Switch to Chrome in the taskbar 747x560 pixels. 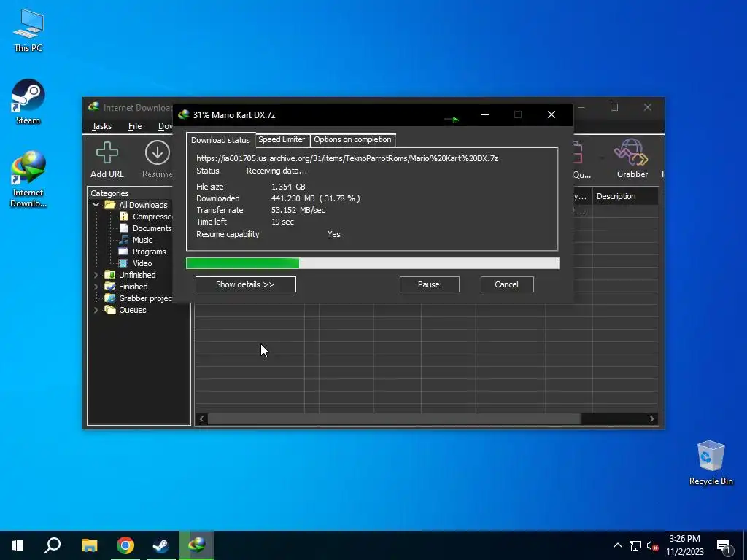coord(125,545)
